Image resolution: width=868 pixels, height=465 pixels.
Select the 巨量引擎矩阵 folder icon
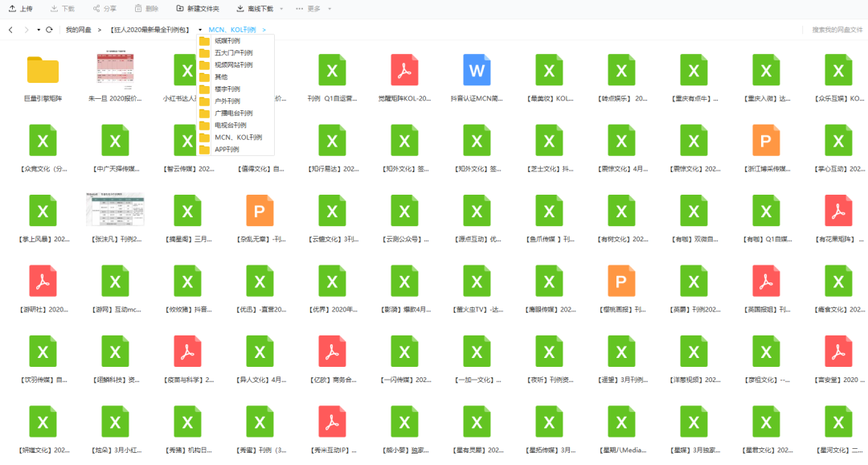click(x=43, y=70)
